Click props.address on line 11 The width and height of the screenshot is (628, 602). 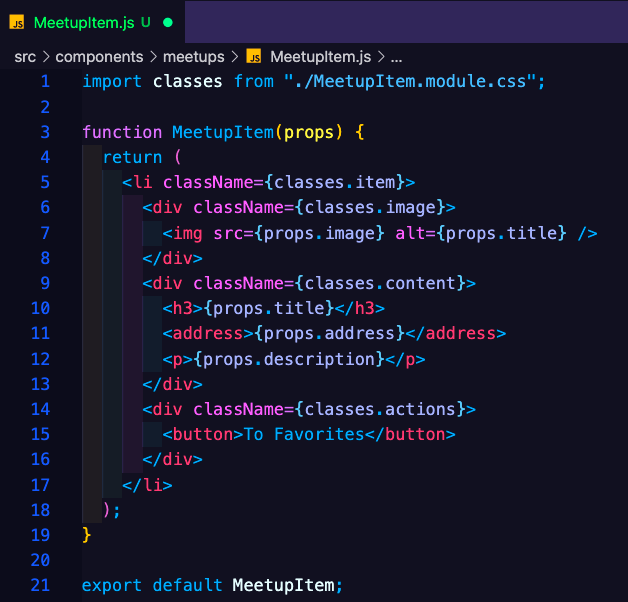(329, 334)
